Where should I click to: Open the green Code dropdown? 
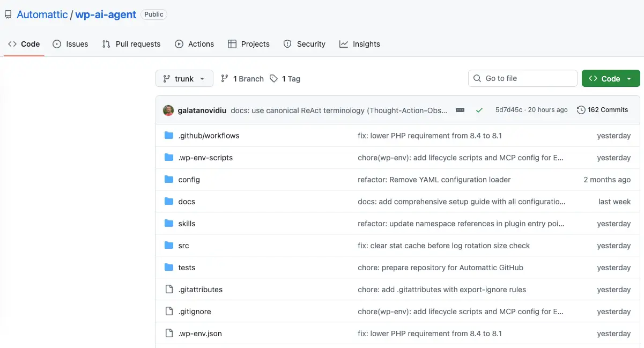(610, 78)
